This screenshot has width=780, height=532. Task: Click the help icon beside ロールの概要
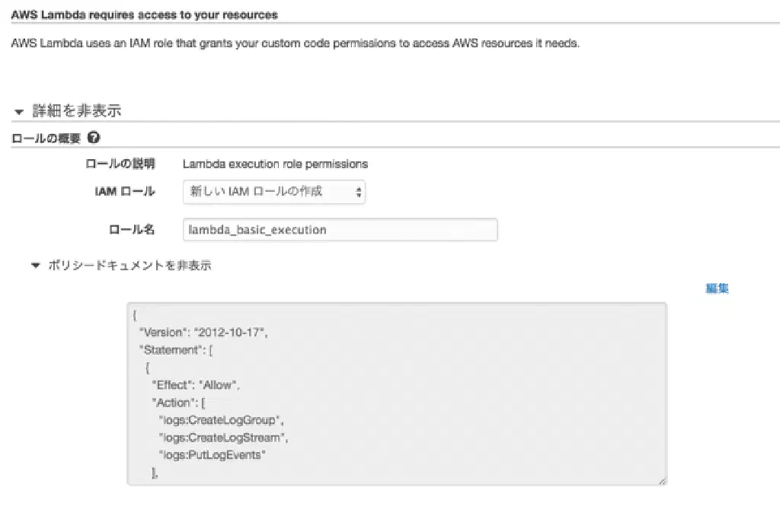[94, 139]
